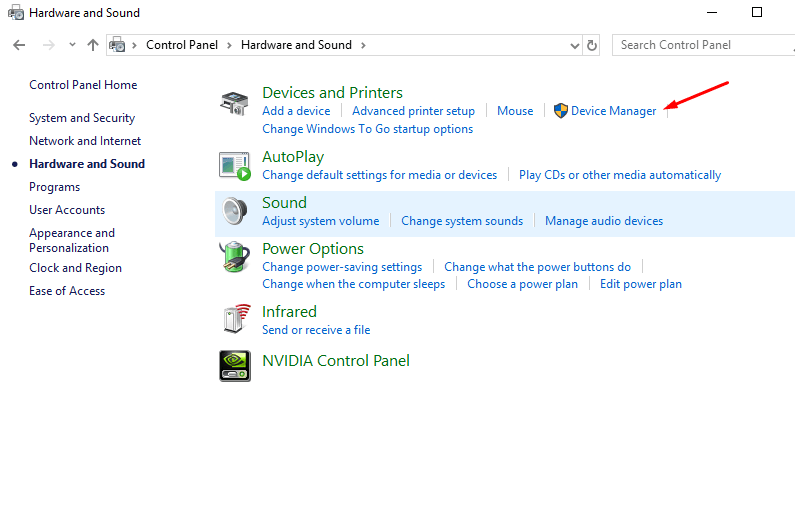Open the AutoPlay category icon
The image size is (795, 508).
tap(235, 165)
